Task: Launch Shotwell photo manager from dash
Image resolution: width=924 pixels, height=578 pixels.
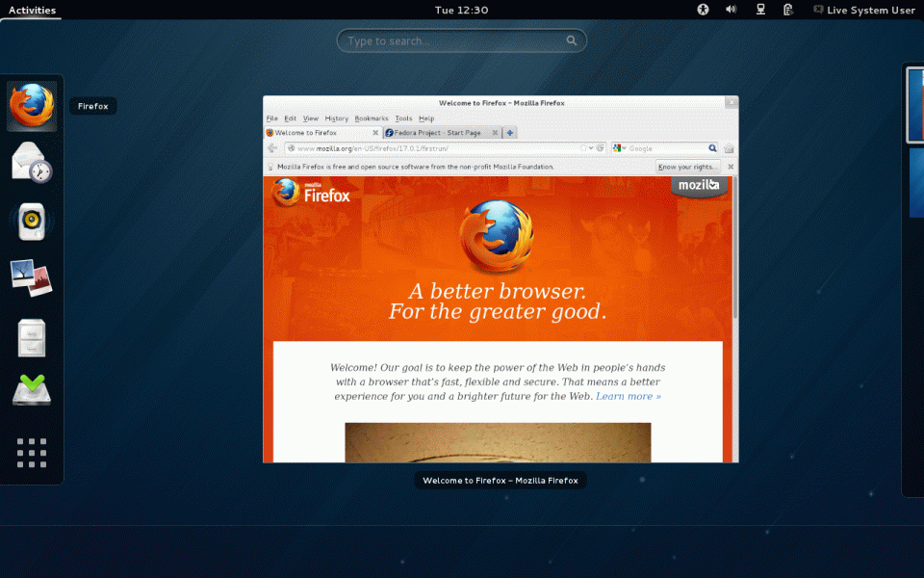Action: tap(32, 278)
